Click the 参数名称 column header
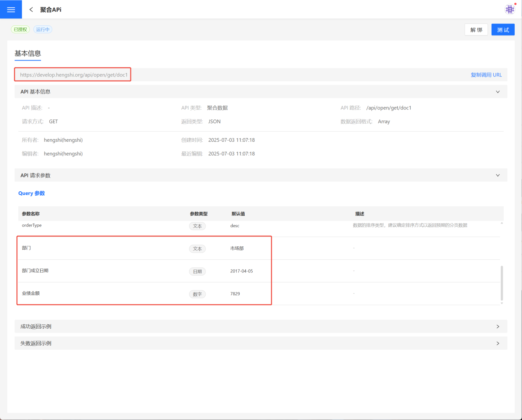 (x=31, y=214)
